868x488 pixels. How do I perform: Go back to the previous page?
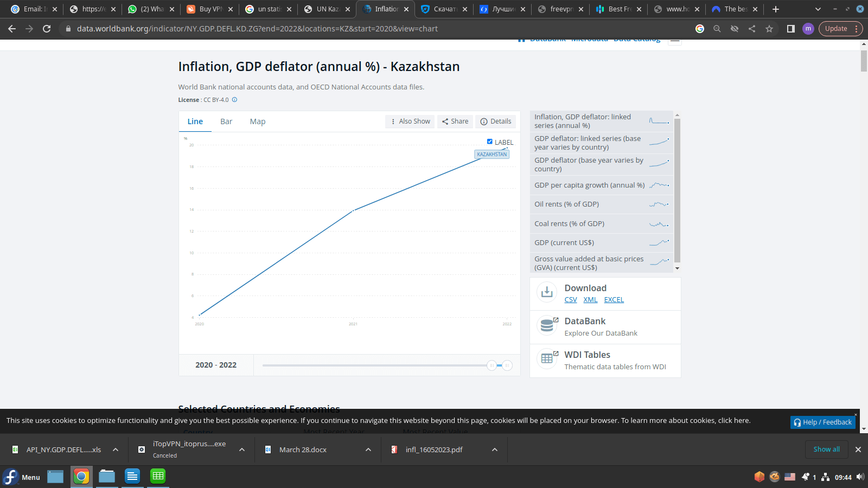(12, 29)
